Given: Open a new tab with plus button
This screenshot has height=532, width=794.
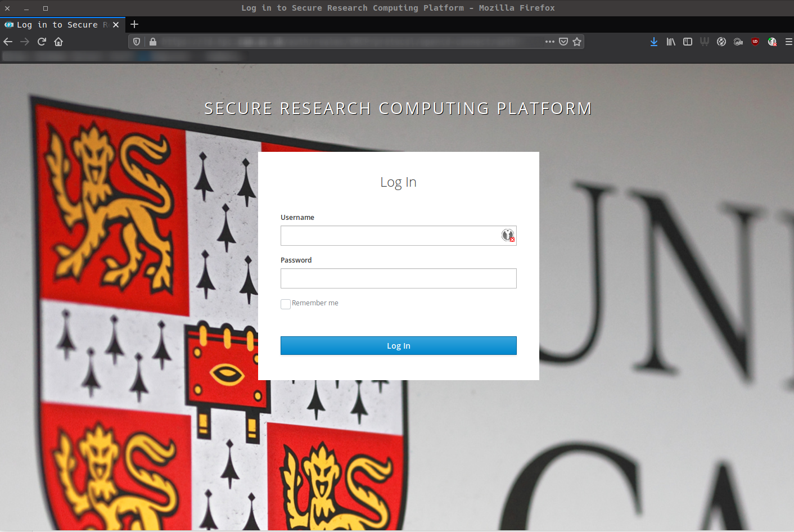Looking at the screenshot, I should coord(134,24).
